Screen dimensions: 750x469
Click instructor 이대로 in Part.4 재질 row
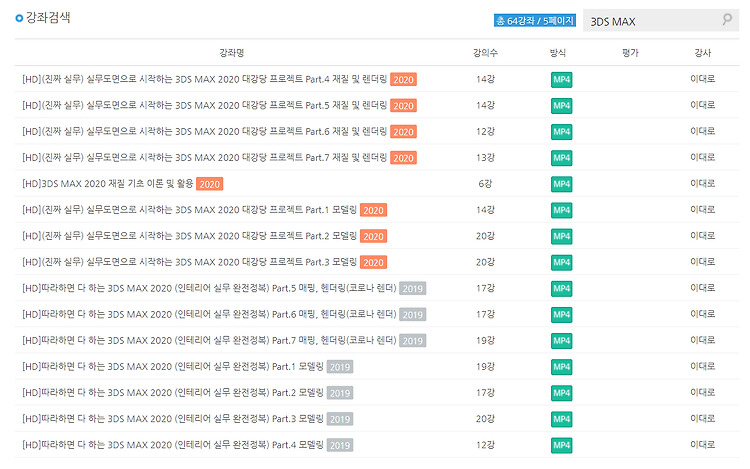(703, 79)
